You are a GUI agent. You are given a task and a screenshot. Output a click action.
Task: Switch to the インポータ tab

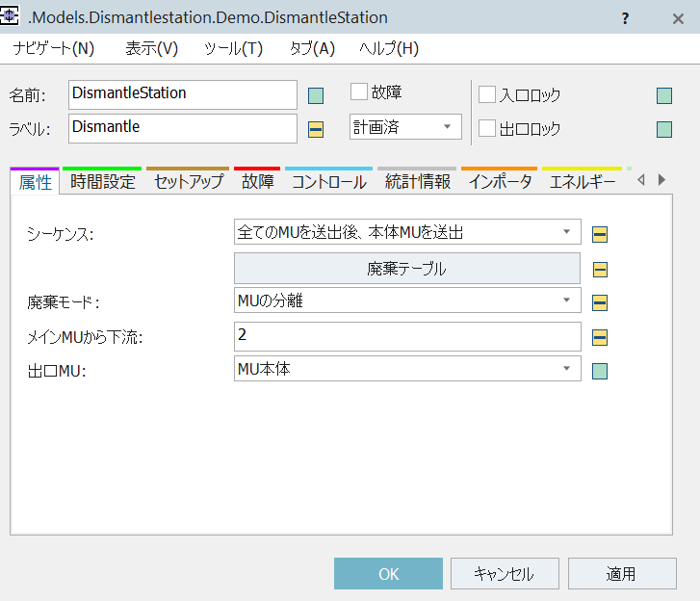point(500,182)
